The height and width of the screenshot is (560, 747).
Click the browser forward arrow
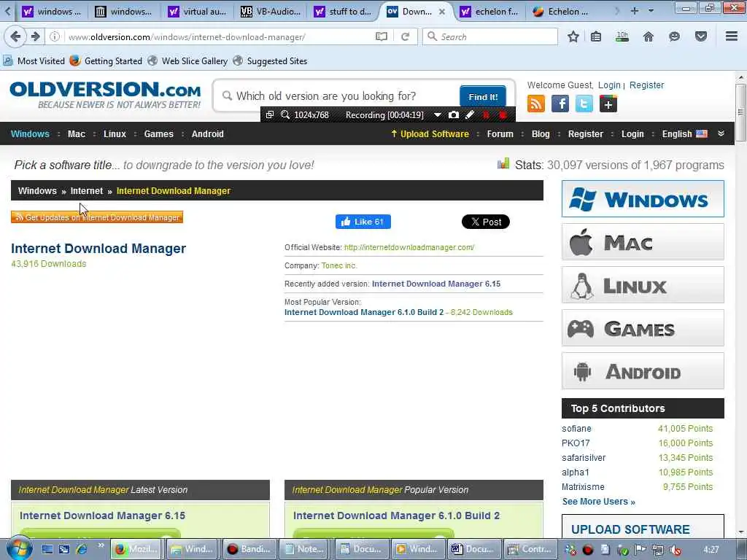click(x=35, y=36)
